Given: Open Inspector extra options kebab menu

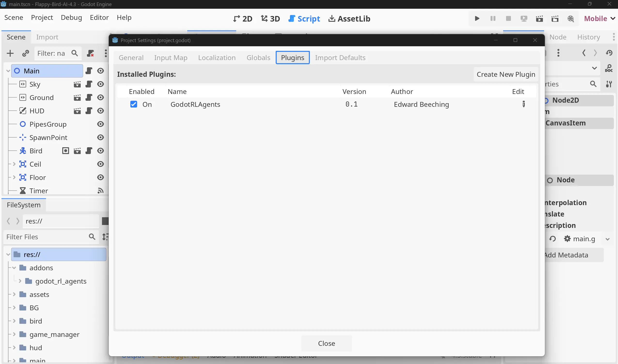Looking at the screenshot, I should (x=558, y=53).
